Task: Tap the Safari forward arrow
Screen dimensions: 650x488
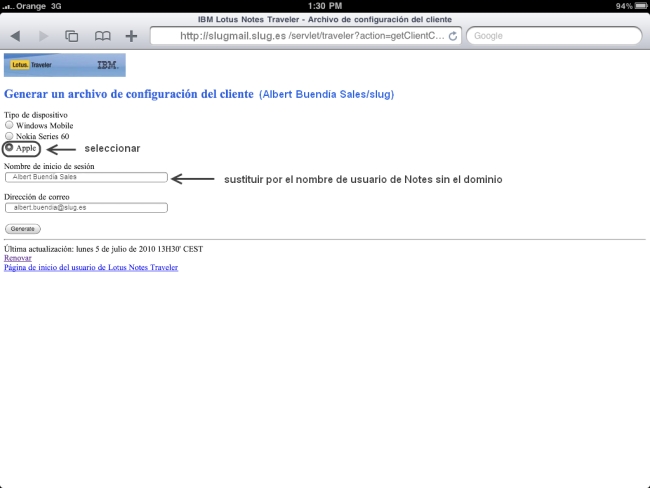Action: point(43,36)
